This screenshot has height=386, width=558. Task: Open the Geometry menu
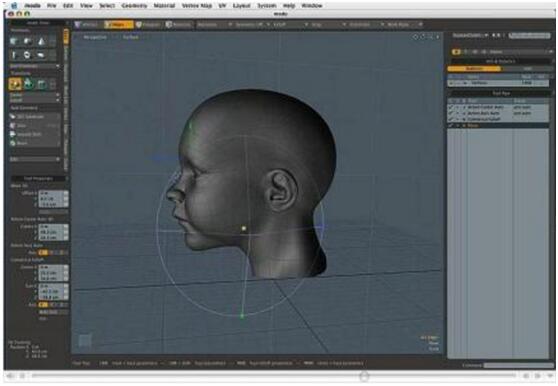tap(134, 5)
